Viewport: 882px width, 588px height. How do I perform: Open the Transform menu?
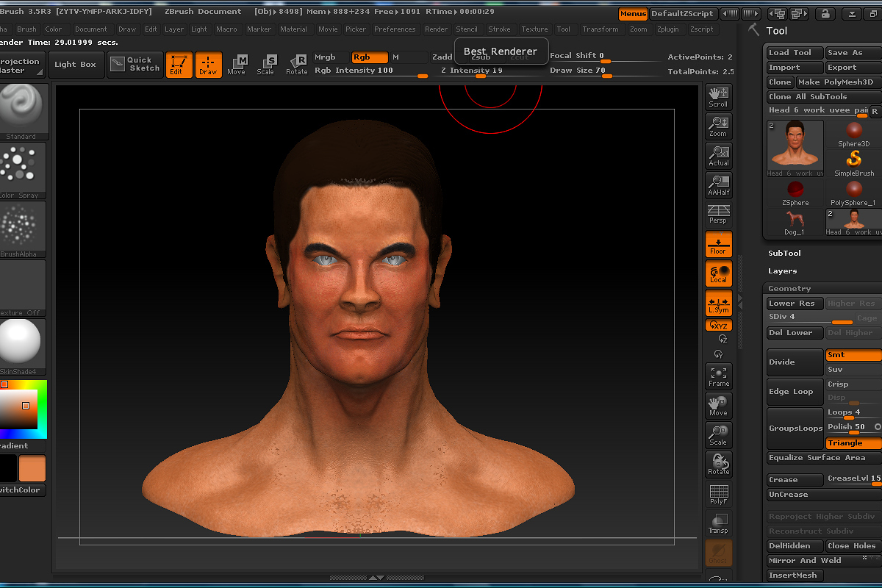coord(600,29)
